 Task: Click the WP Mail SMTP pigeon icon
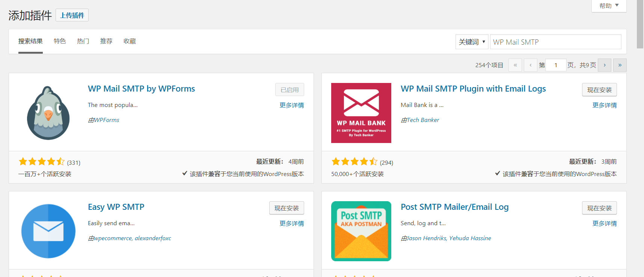(x=48, y=113)
